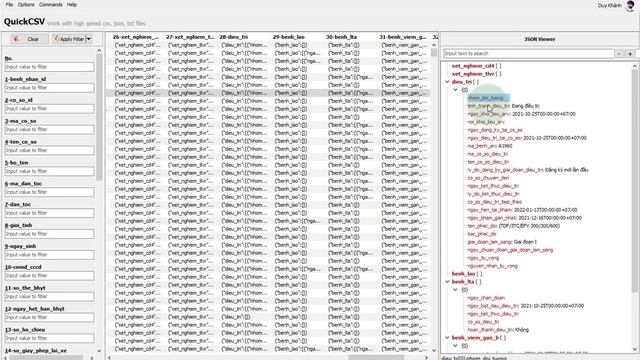Open the Help menu
This screenshot has height=360, width=640.
point(72,4)
